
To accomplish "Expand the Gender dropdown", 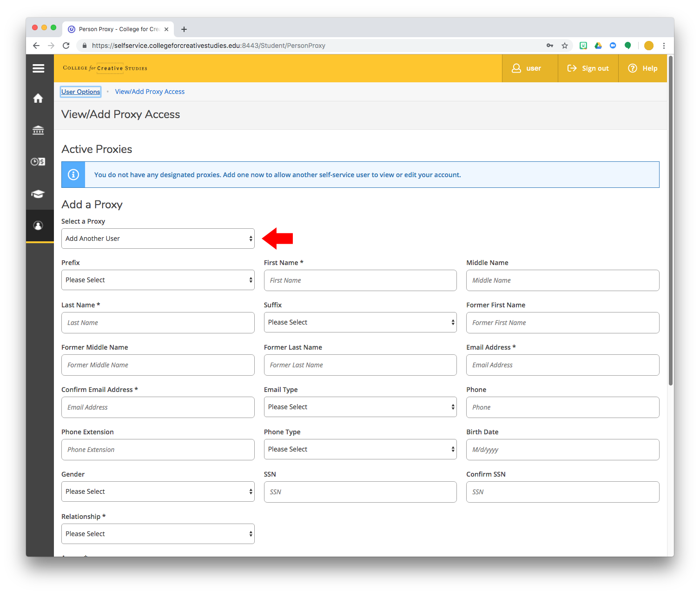I will point(158,491).
